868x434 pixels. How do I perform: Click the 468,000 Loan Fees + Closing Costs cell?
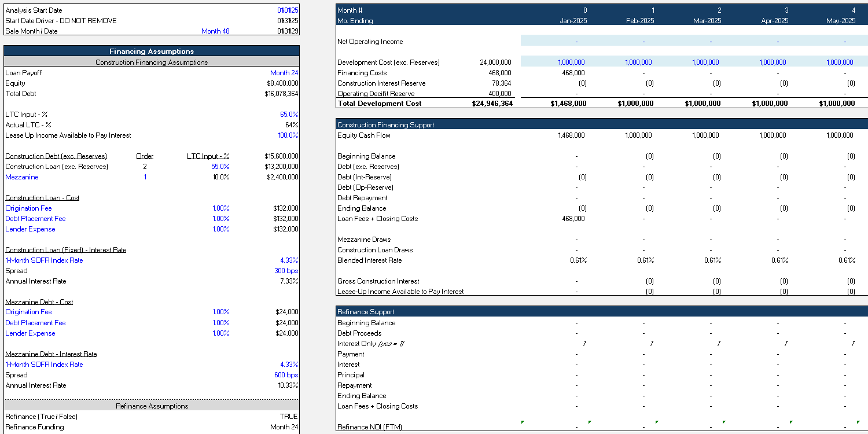[x=573, y=219]
